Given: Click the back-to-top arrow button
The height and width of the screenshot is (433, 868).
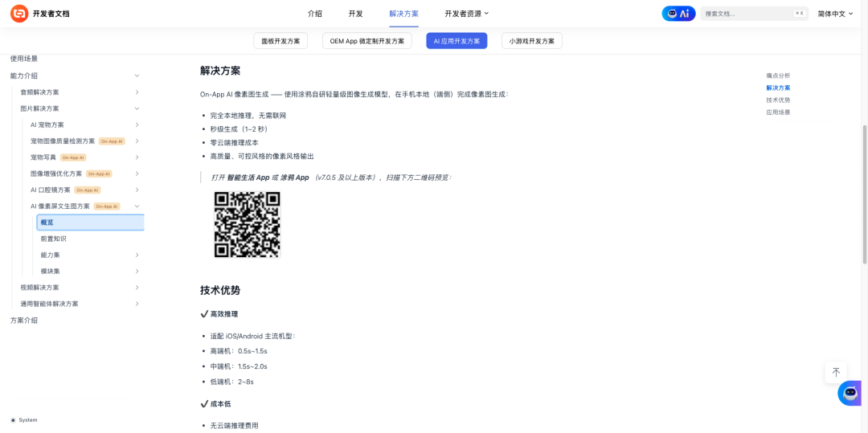Looking at the screenshot, I should click(836, 372).
